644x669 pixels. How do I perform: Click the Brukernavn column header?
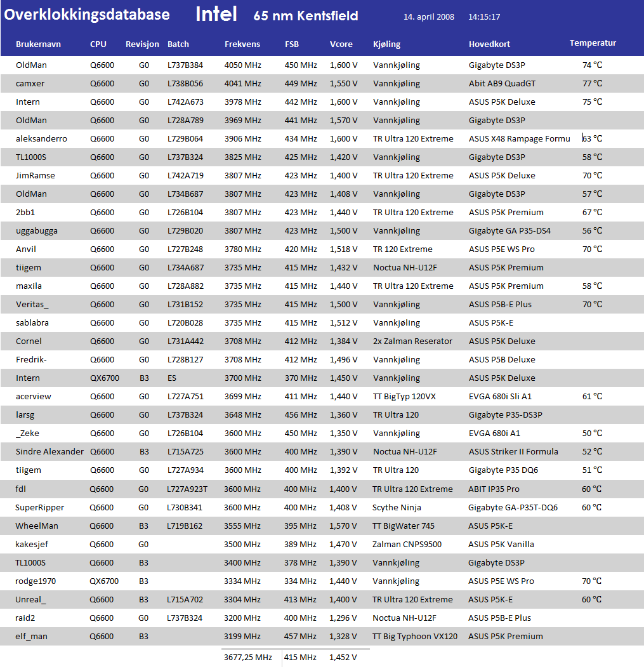38,44
